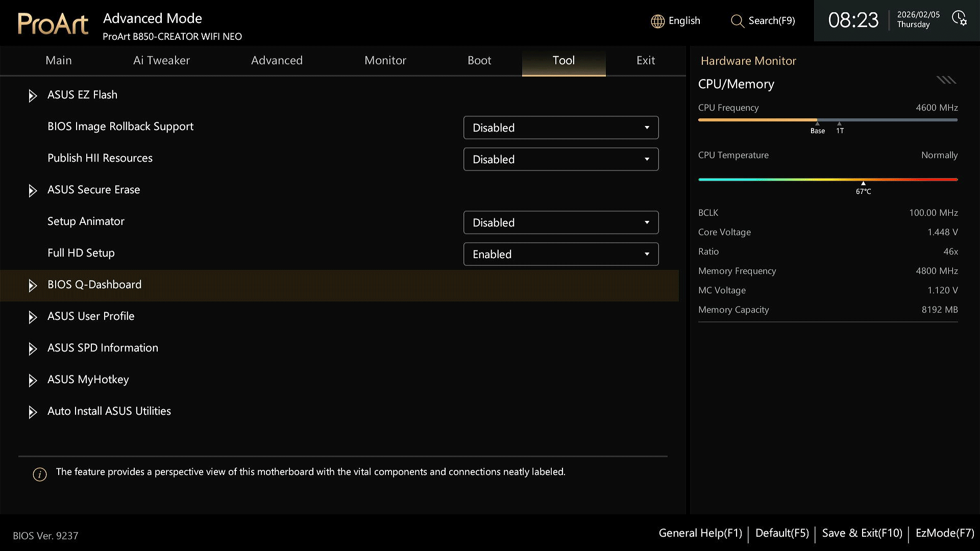The height and width of the screenshot is (551, 980).
Task: Click EzMode(F7) button
Action: coord(945,533)
